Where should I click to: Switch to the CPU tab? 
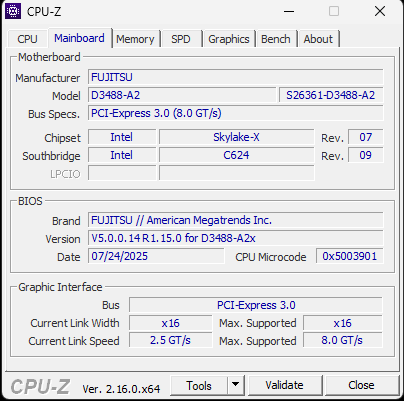[27, 39]
